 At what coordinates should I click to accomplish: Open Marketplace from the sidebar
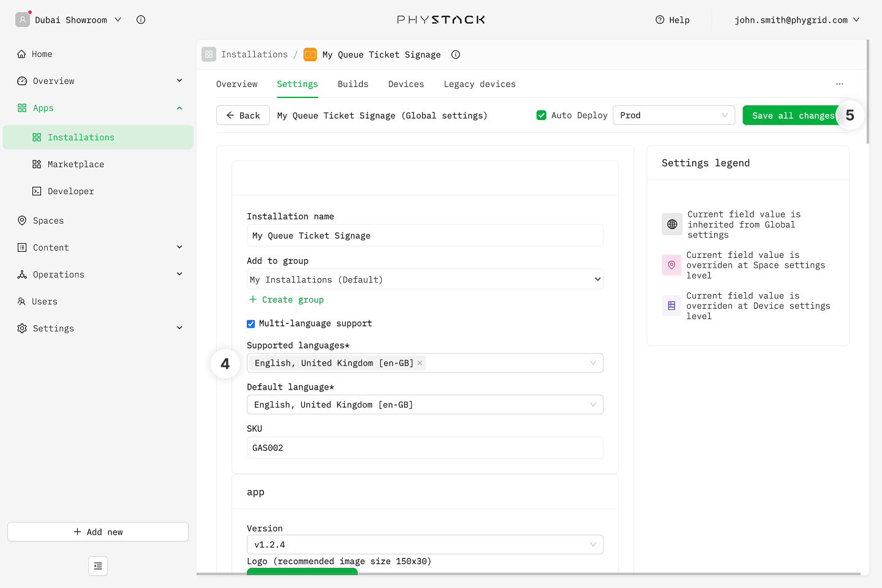[75, 164]
